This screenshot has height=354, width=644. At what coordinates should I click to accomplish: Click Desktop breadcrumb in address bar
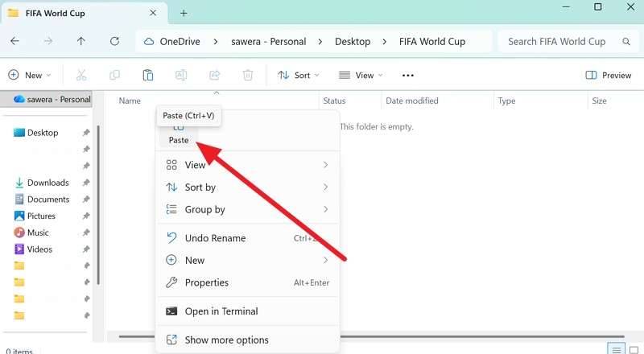coord(353,42)
